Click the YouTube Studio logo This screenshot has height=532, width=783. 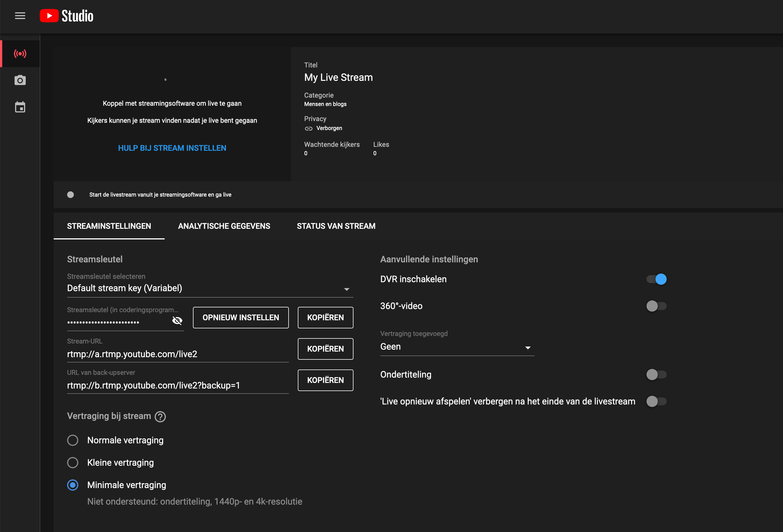[66, 16]
